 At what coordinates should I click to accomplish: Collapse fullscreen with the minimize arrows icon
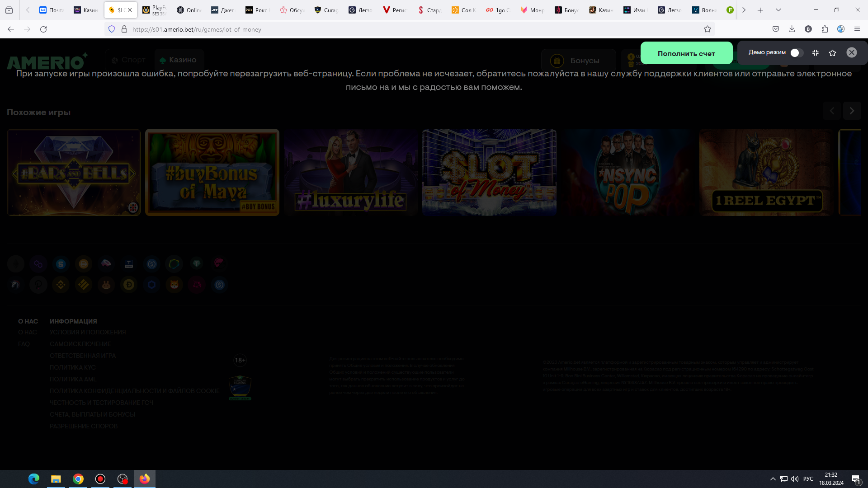tap(816, 53)
